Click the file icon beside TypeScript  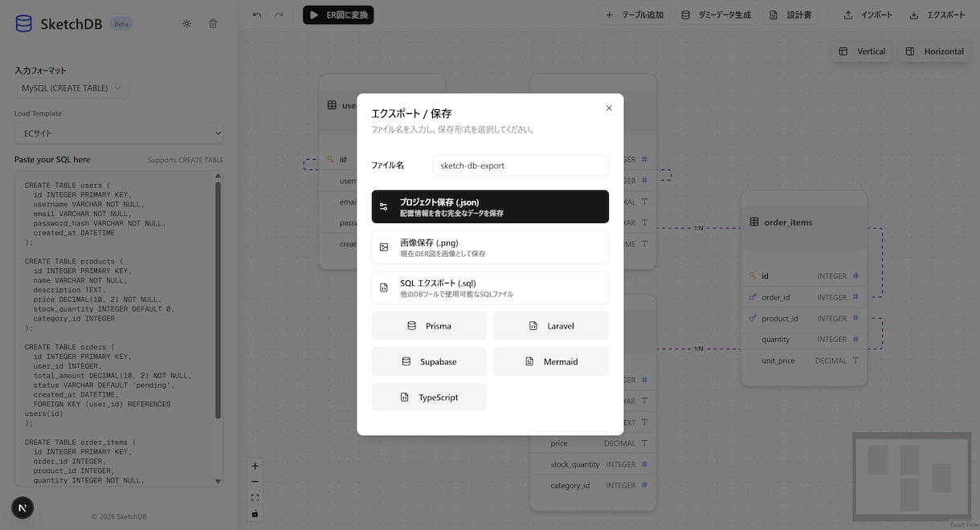coord(405,397)
